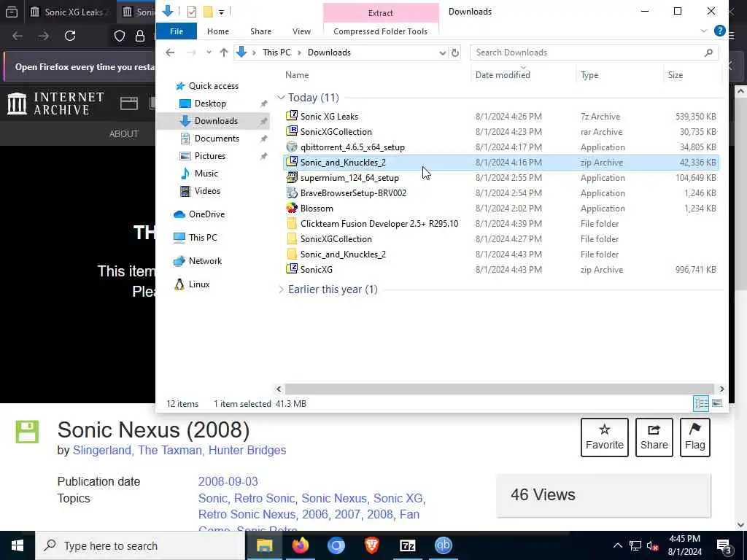Viewport: 747px width, 560px height.
Task: Open the Retro Sonic Nexus topic link
Action: [x=247, y=514]
